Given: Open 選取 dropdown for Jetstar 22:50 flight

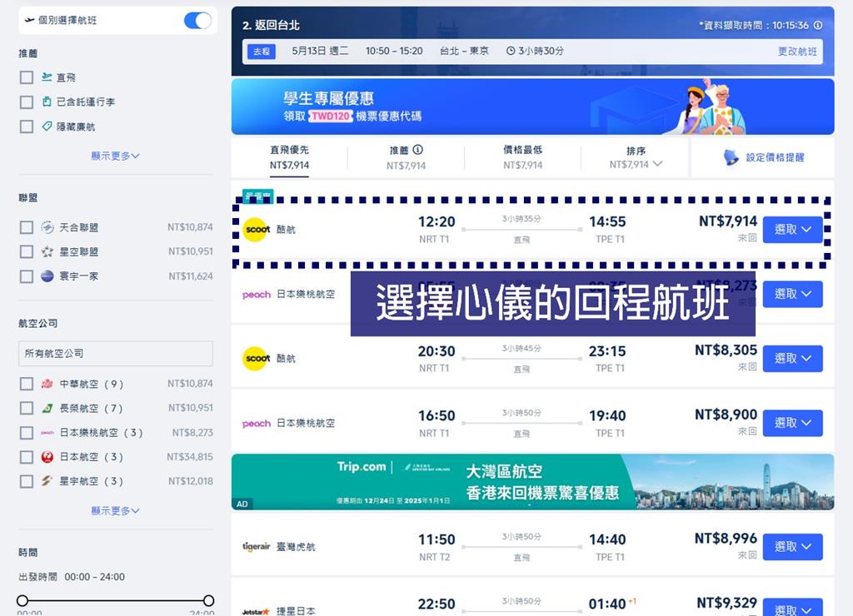Looking at the screenshot, I should 793,608.
